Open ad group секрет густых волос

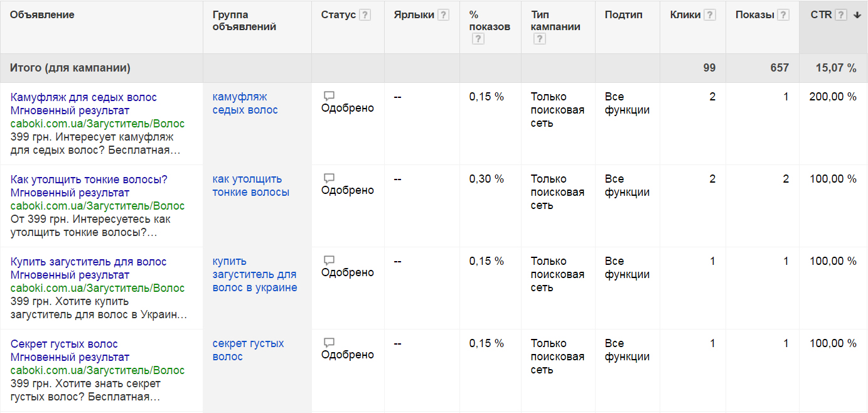[x=248, y=350]
